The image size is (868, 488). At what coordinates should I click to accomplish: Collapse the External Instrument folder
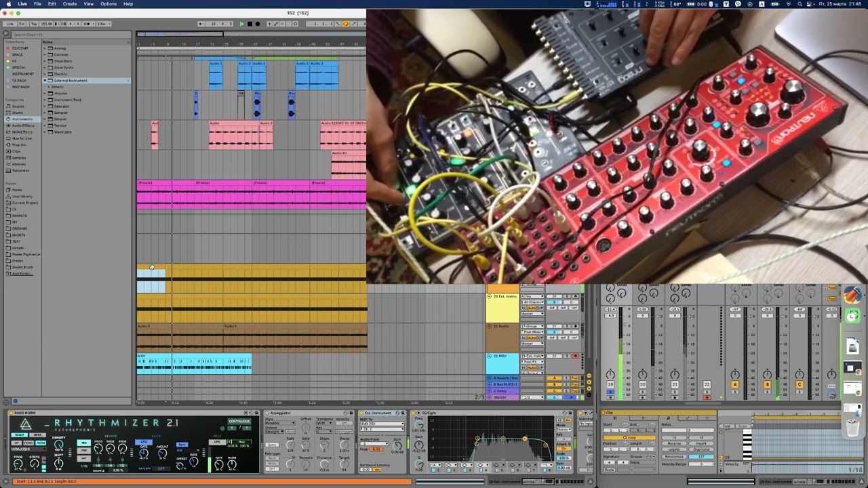point(45,81)
